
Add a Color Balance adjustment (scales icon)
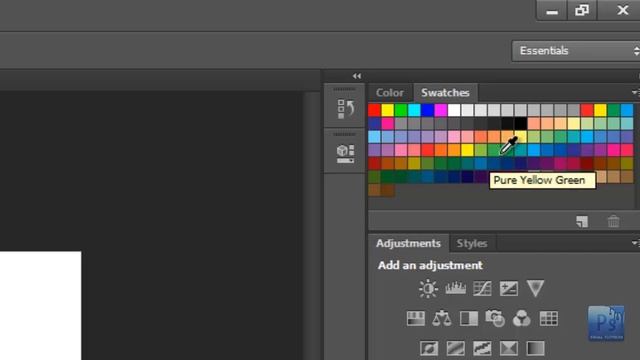442,318
